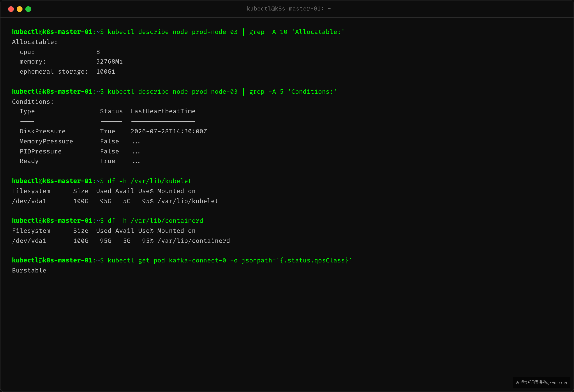Click the red close window button
Image resolution: width=574 pixels, height=392 pixels.
click(x=11, y=9)
